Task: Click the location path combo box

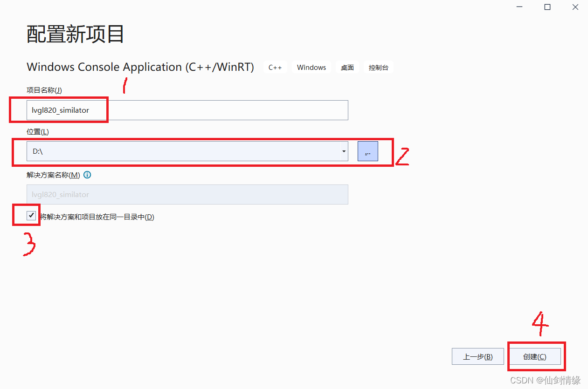Action: (187, 151)
